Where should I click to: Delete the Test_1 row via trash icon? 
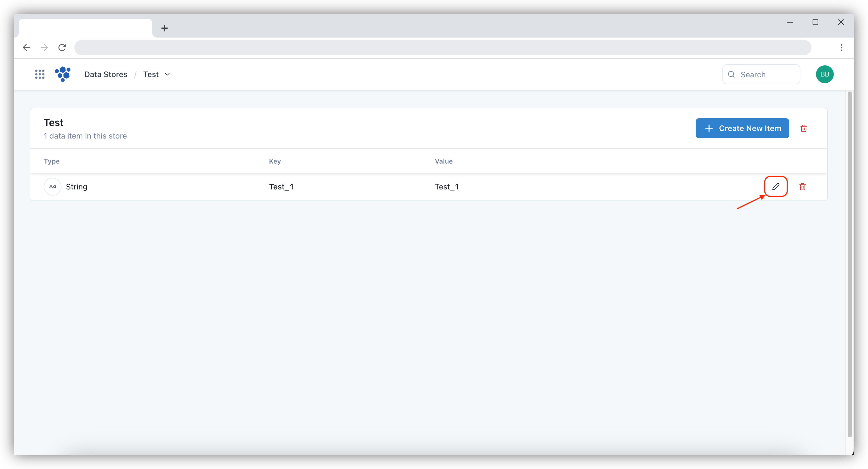point(803,187)
